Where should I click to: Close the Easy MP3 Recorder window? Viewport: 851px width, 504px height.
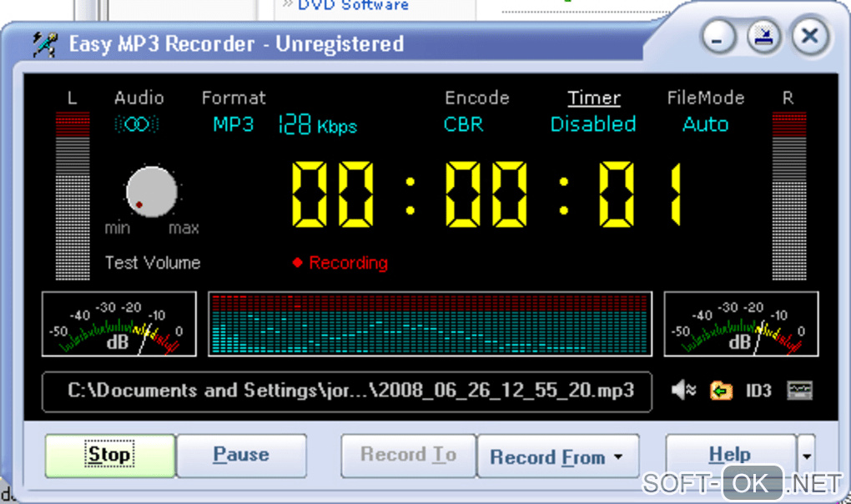pos(810,37)
